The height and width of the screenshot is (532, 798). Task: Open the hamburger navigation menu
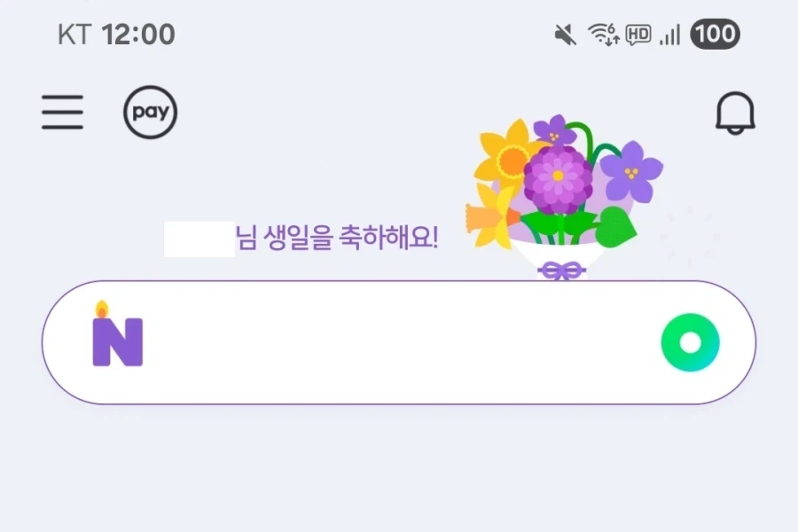pyautogui.click(x=62, y=113)
